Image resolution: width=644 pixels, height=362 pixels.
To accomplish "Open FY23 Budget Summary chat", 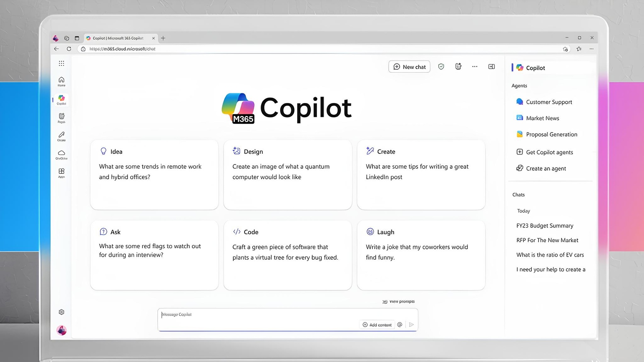I will point(545,226).
